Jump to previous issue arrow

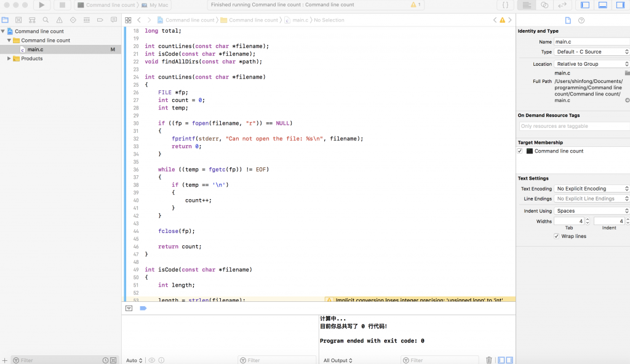point(495,20)
